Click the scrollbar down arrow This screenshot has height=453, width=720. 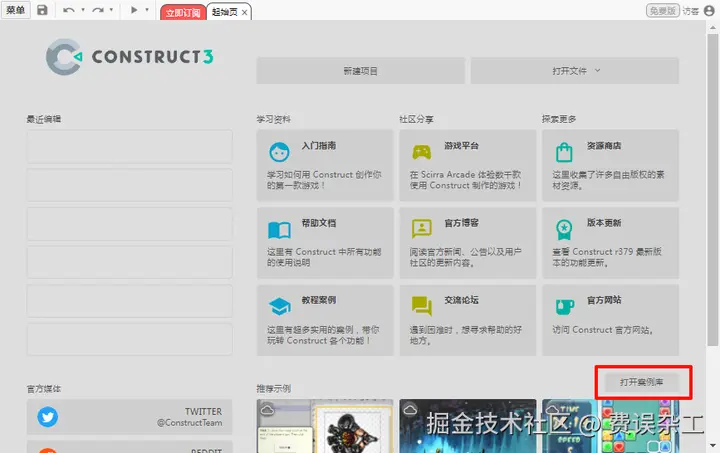click(712, 445)
